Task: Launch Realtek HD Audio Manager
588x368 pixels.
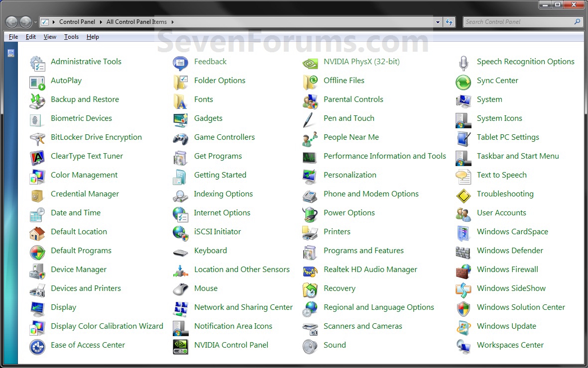Action: tap(370, 269)
